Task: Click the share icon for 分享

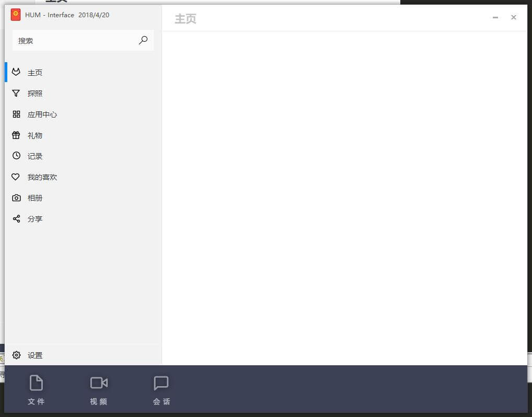Action: pos(16,219)
